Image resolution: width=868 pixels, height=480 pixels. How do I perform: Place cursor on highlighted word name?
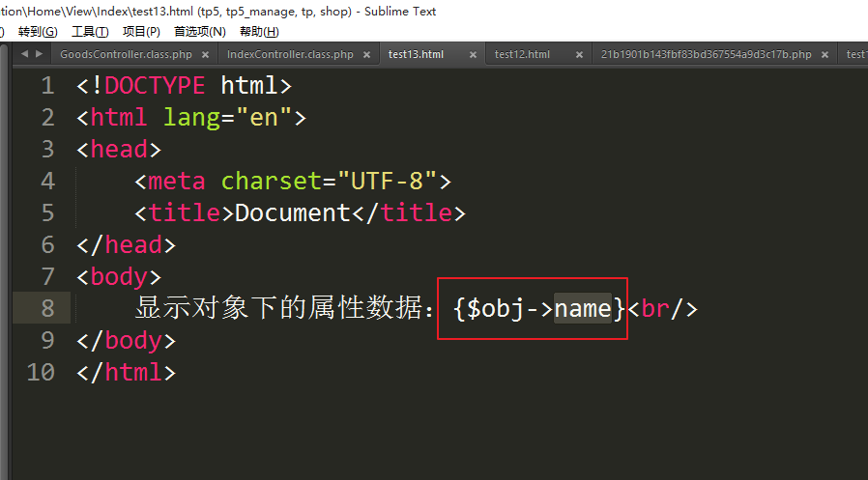point(583,308)
